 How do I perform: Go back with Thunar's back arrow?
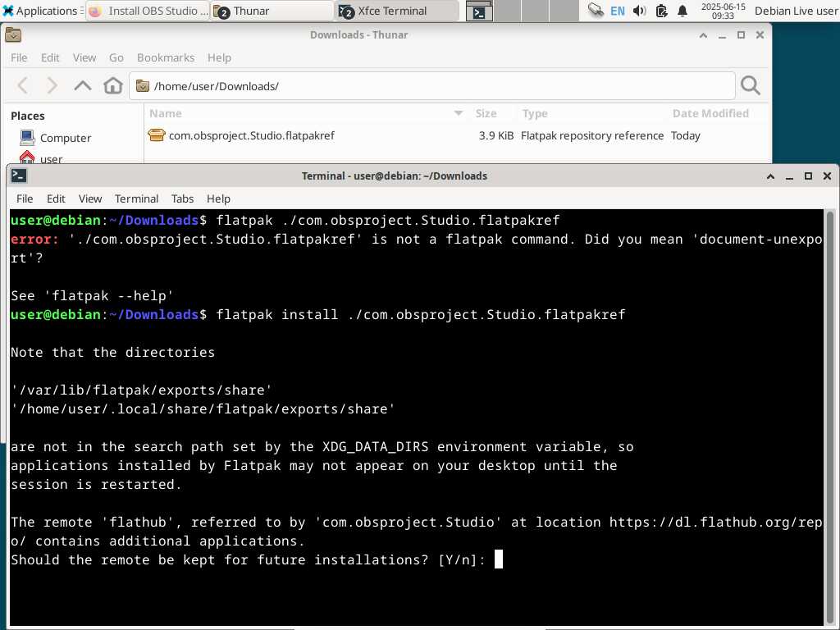[x=23, y=85]
